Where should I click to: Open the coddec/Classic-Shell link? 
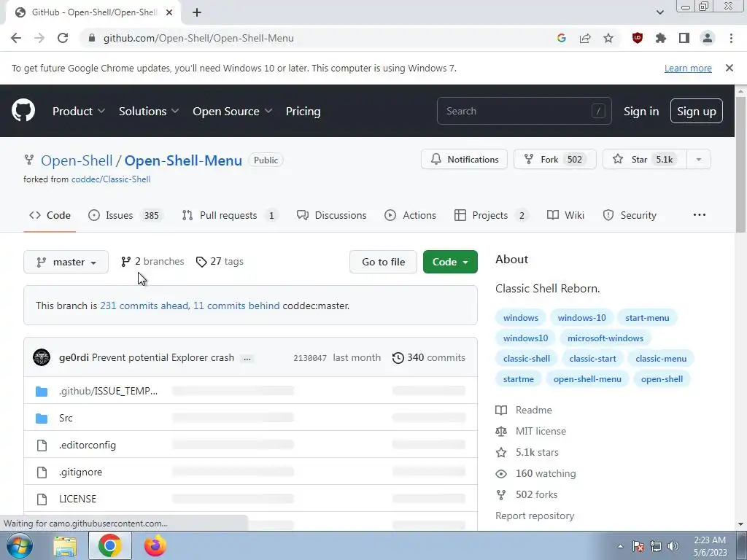pyautogui.click(x=111, y=179)
